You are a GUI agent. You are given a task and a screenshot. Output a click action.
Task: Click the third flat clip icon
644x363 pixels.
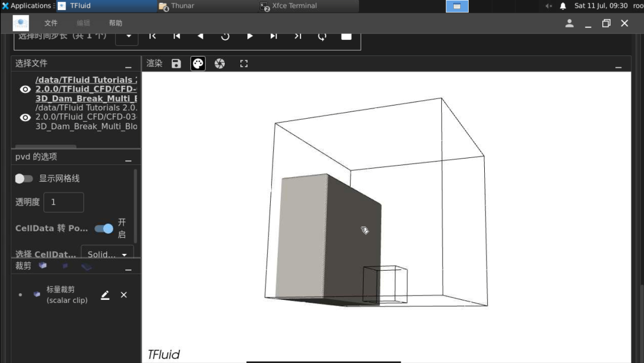tap(86, 267)
